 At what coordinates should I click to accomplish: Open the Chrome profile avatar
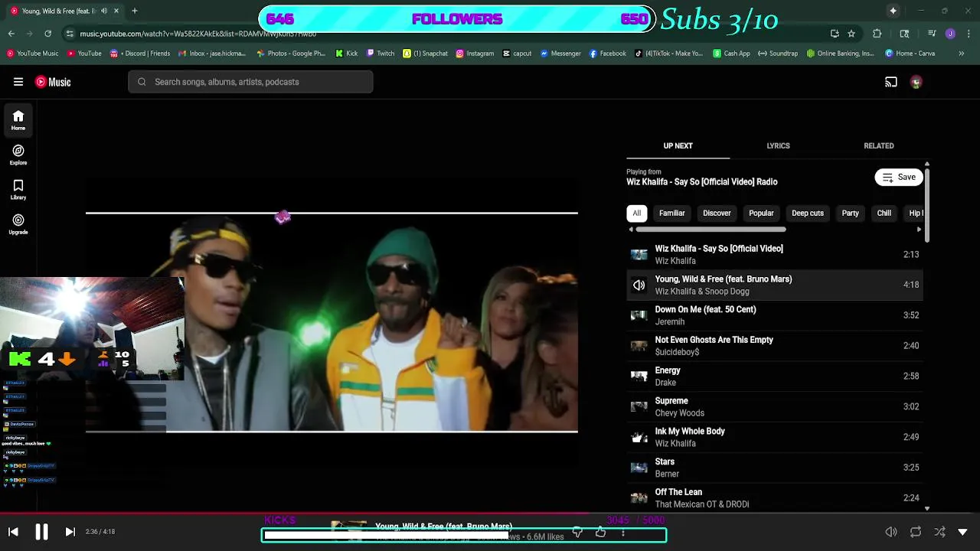(x=950, y=34)
